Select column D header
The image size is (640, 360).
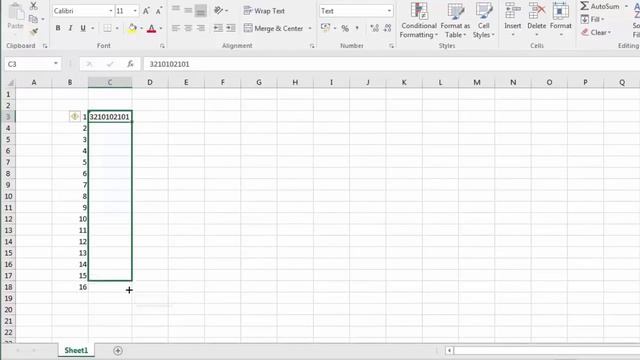pos(150,82)
